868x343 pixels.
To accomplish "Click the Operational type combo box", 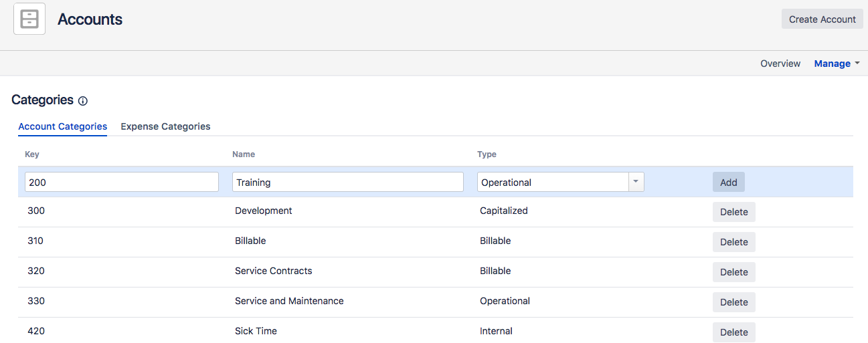I will tap(552, 182).
